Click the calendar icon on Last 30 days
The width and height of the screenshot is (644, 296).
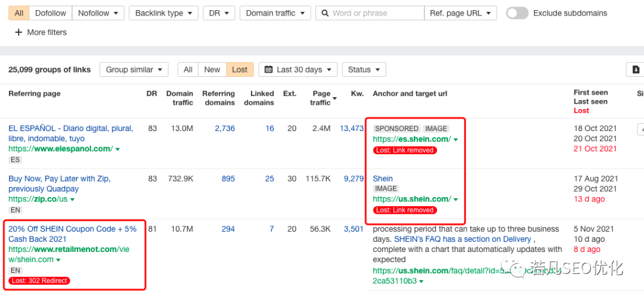click(270, 70)
